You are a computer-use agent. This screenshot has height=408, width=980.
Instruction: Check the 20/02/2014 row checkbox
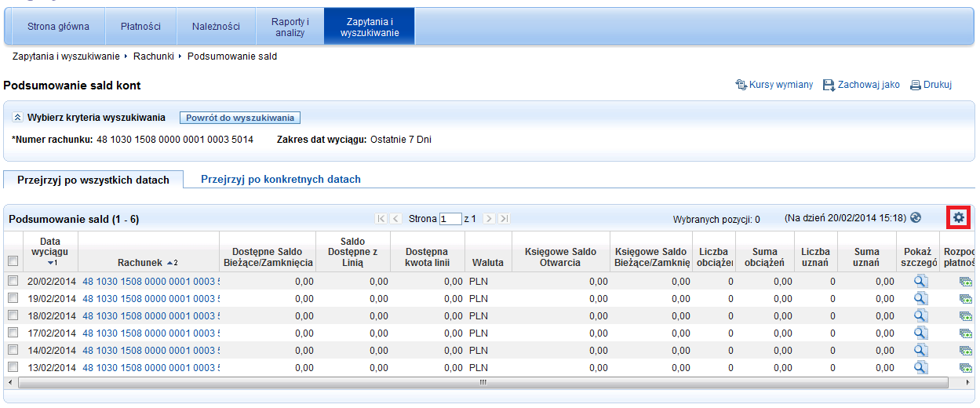[13, 281]
